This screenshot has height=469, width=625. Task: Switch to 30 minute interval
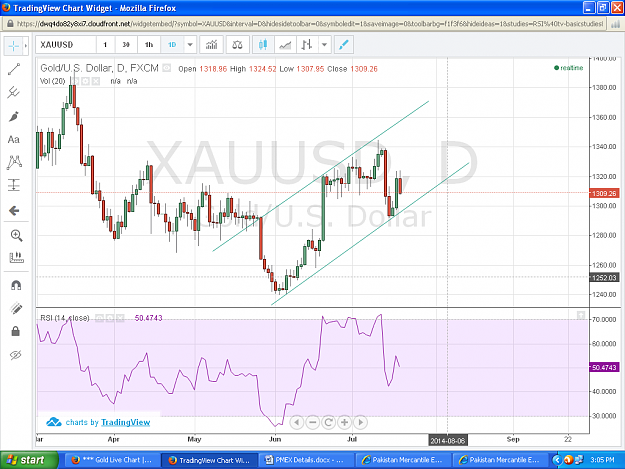126,45
